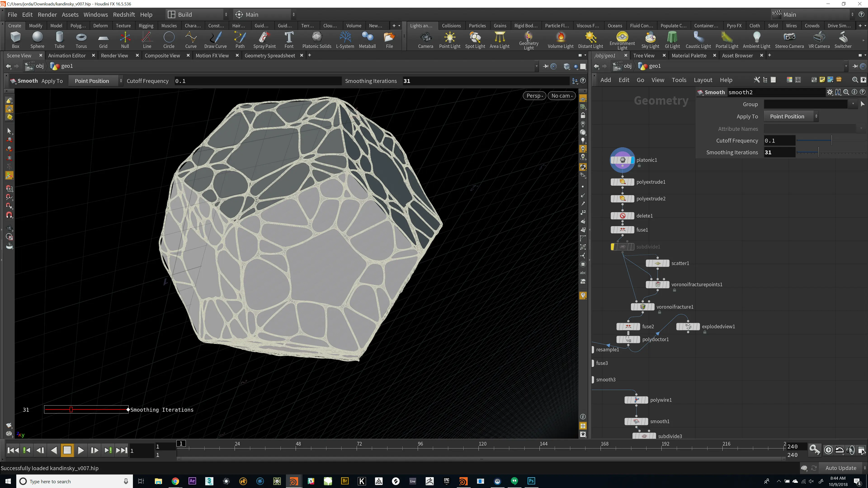The image size is (868, 488).
Task: Click the File shelf tool
Action: pyautogui.click(x=389, y=40)
